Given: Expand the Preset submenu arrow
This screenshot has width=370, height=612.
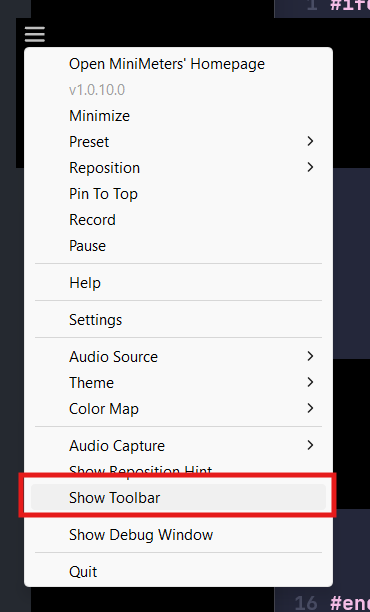Looking at the screenshot, I should pyautogui.click(x=310, y=141).
